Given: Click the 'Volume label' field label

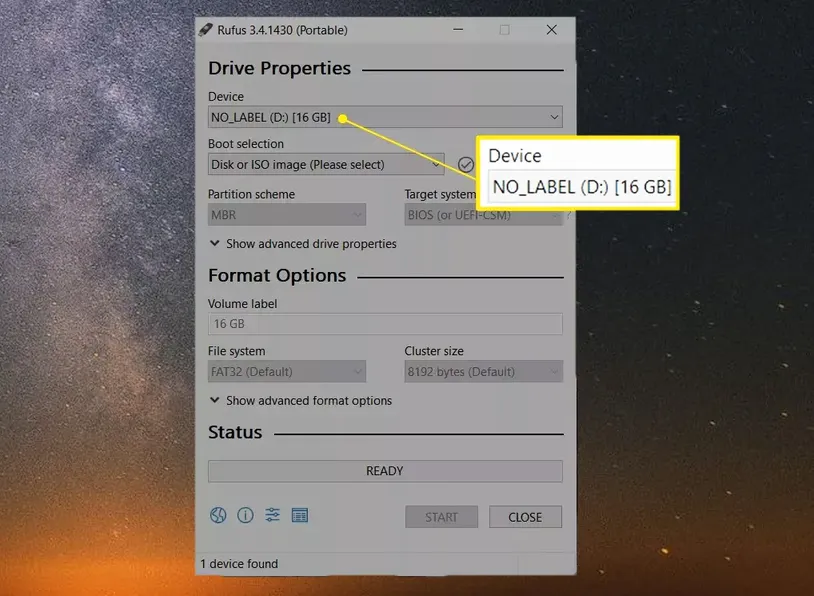Looking at the screenshot, I should [x=242, y=304].
